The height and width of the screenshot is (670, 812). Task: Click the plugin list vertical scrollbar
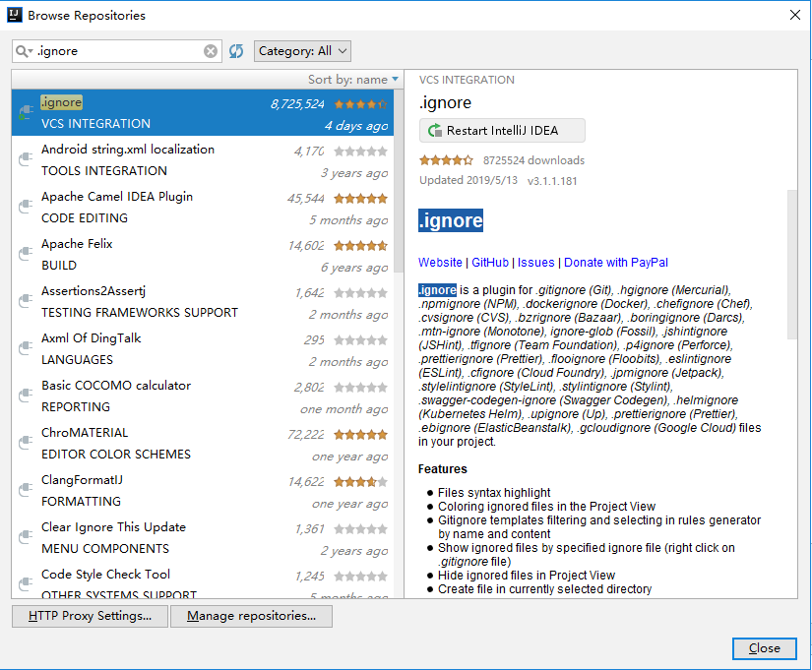pyautogui.click(x=399, y=181)
